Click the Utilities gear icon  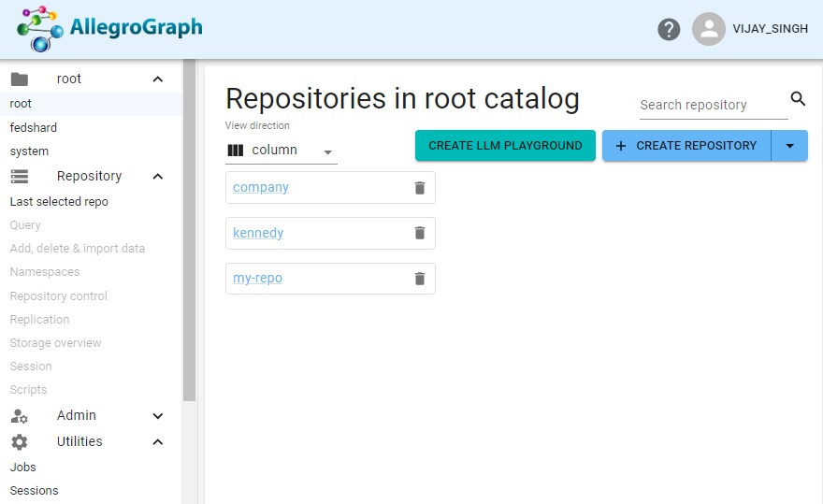pyautogui.click(x=20, y=442)
